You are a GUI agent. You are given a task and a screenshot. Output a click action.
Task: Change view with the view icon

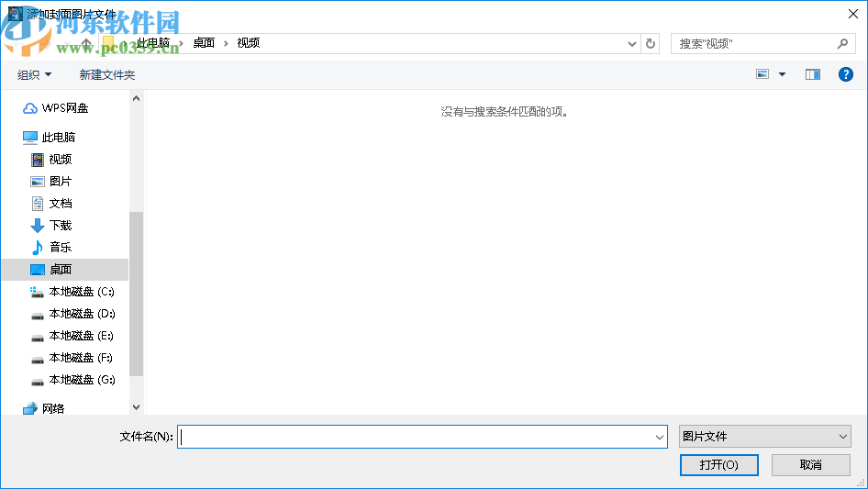tap(762, 74)
